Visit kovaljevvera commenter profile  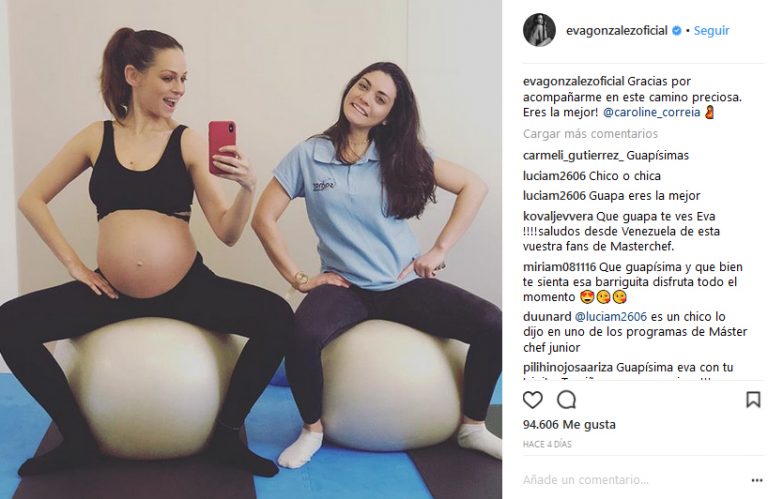pos(558,216)
